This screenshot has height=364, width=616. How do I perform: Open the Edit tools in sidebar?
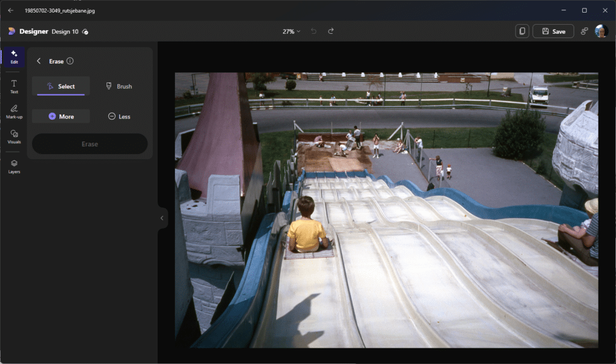click(14, 57)
